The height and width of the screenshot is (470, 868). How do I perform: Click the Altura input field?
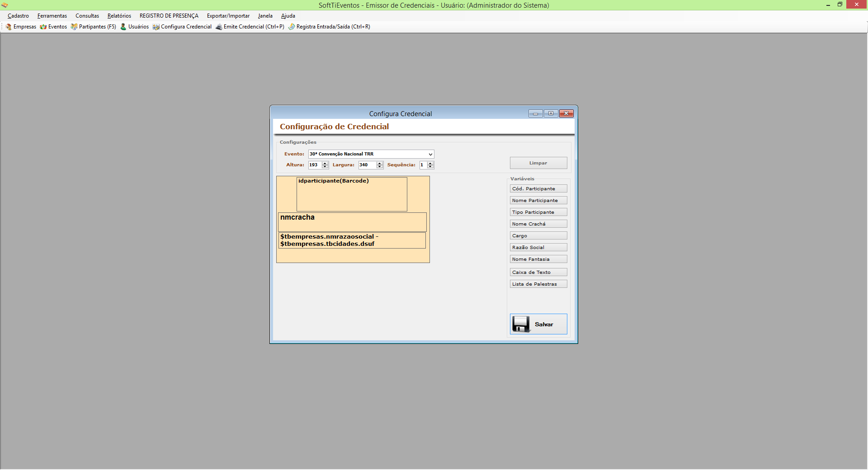point(315,165)
